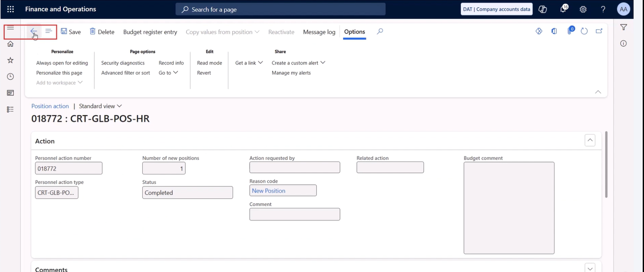Screen dimensions: 644x272
Task: Collapse the action pane ribbon chevron
Action: (x=598, y=92)
